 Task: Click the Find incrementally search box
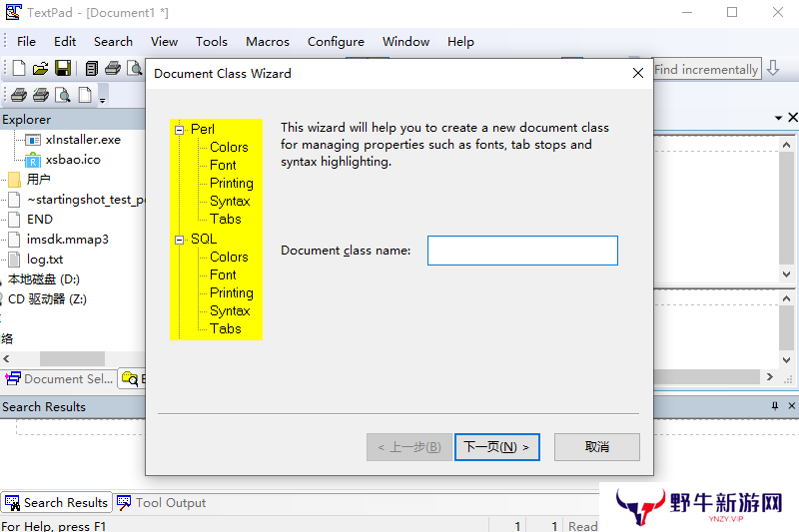(707, 69)
